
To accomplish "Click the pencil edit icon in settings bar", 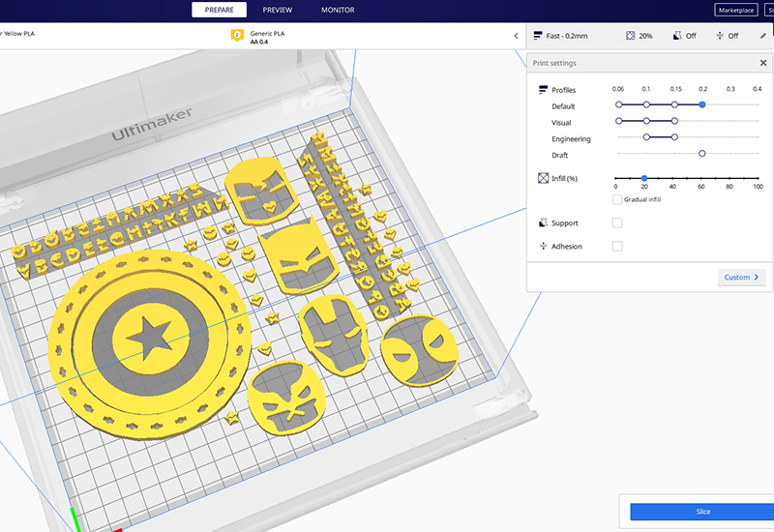I will tap(762, 36).
